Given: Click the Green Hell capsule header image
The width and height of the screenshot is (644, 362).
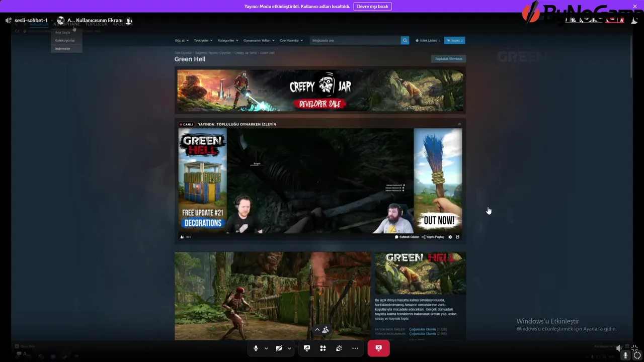Looking at the screenshot, I should coord(420,273).
